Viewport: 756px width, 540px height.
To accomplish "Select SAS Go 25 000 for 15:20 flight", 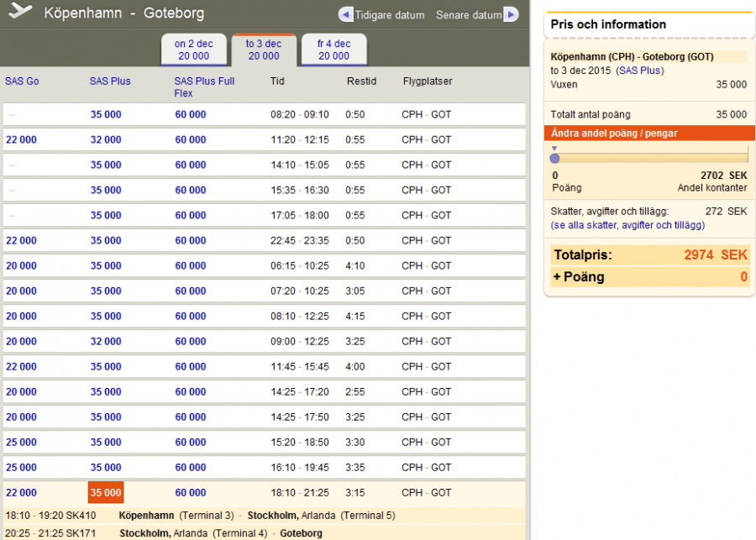I will [21, 442].
